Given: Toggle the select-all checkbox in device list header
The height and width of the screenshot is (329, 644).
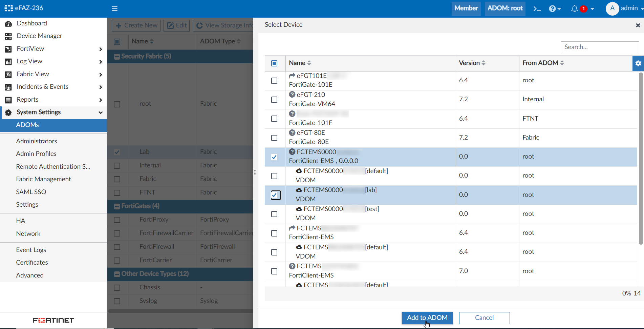Looking at the screenshot, I should point(274,63).
